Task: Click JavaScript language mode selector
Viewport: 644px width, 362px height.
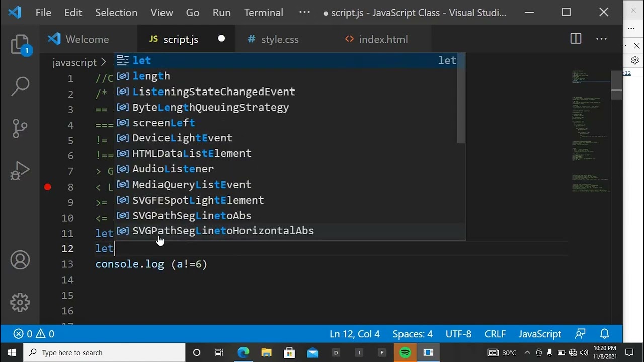Action: click(540, 334)
